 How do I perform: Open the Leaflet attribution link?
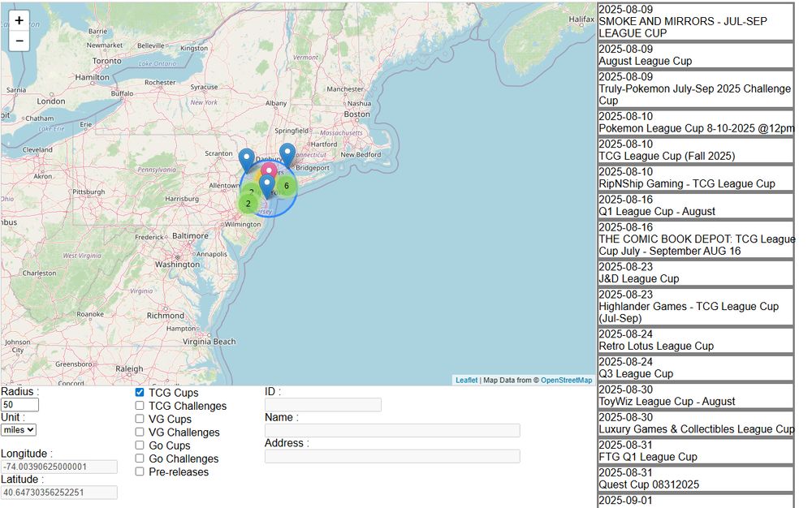click(x=467, y=381)
